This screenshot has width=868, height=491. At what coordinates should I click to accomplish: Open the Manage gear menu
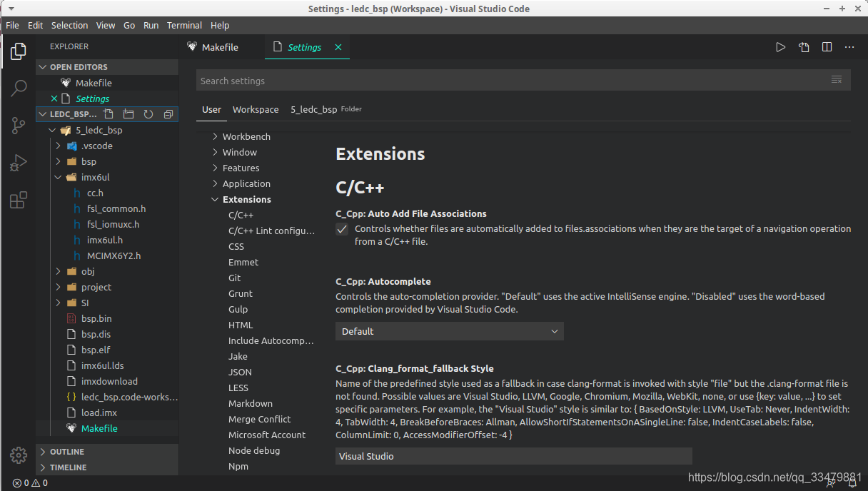tap(19, 455)
